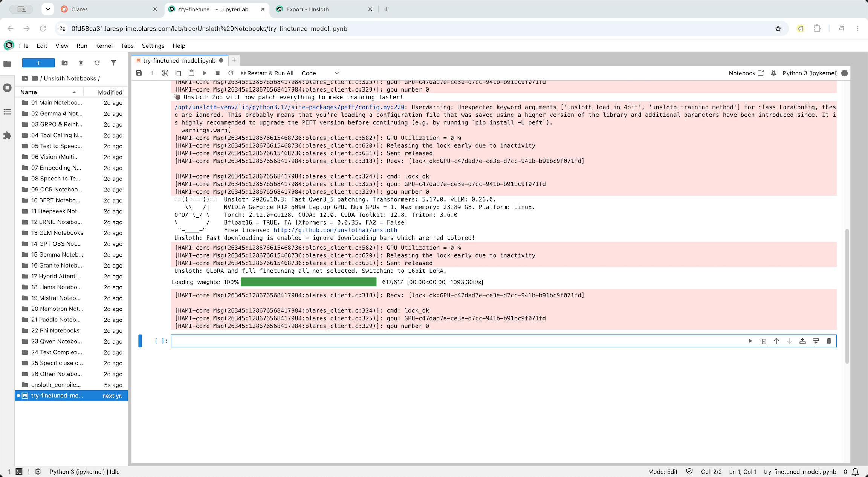The height and width of the screenshot is (477, 868).
Task: Upload files with the upload arrow icon
Action: (81, 63)
